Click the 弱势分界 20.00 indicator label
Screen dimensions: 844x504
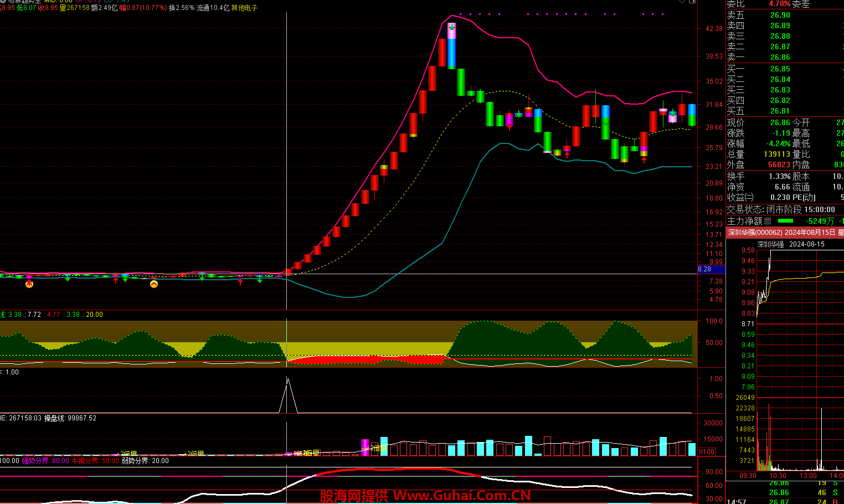point(145,461)
